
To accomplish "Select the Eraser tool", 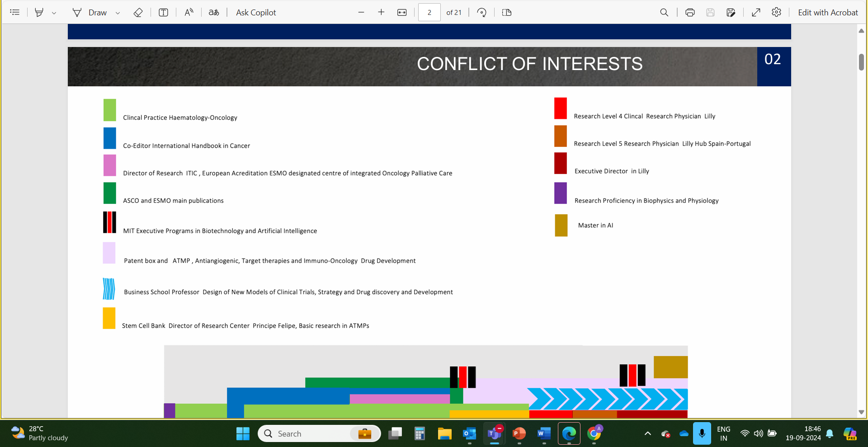I will (138, 12).
